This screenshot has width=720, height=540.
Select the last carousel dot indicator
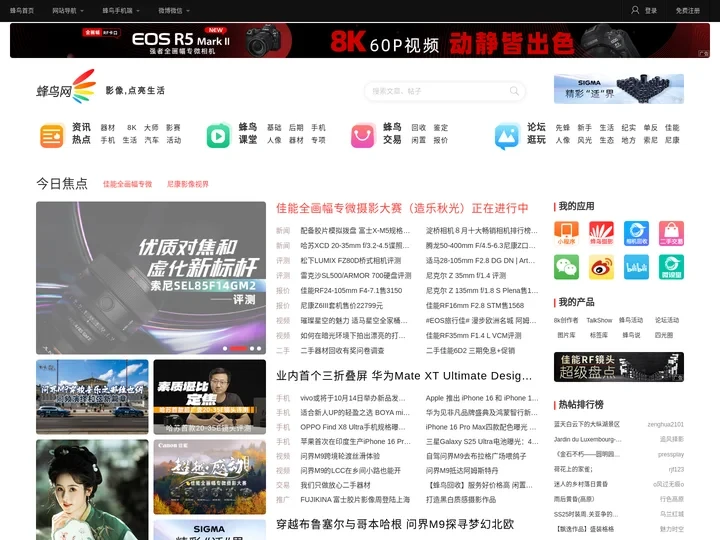pos(259,349)
